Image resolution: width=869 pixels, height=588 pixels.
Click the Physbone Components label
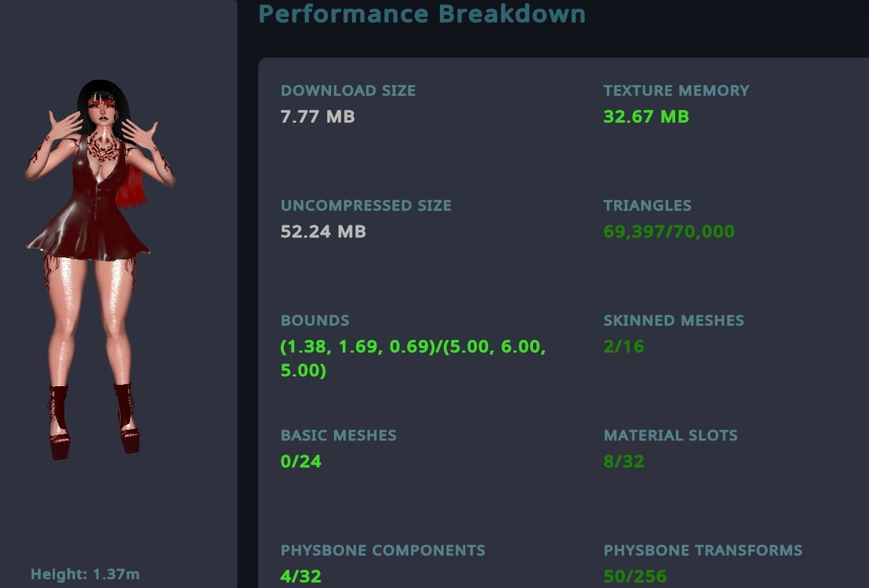[x=383, y=550]
